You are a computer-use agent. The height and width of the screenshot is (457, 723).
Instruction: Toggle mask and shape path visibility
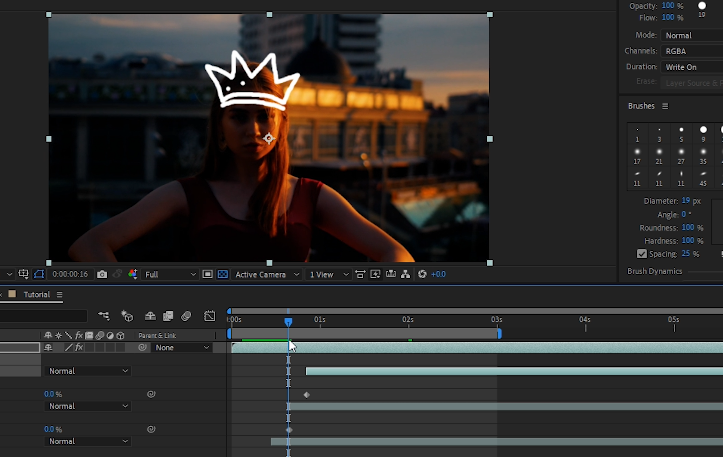[39, 274]
